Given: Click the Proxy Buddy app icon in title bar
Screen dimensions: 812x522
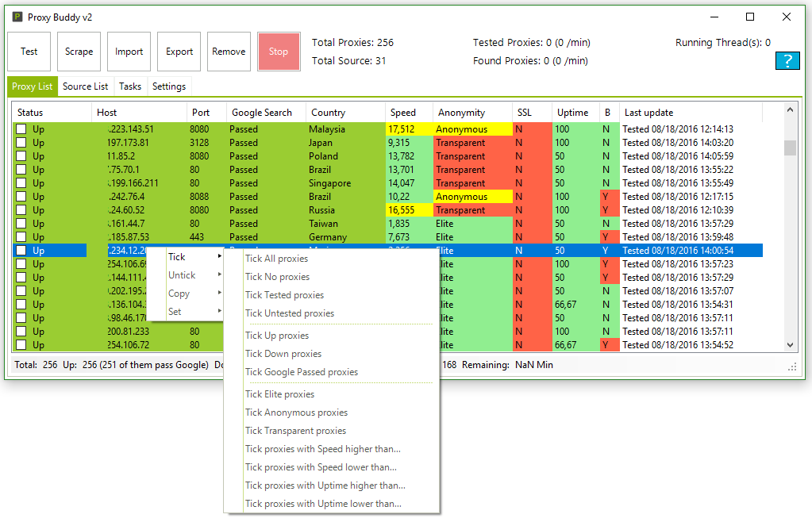Looking at the screenshot, I should pos(16,17).
